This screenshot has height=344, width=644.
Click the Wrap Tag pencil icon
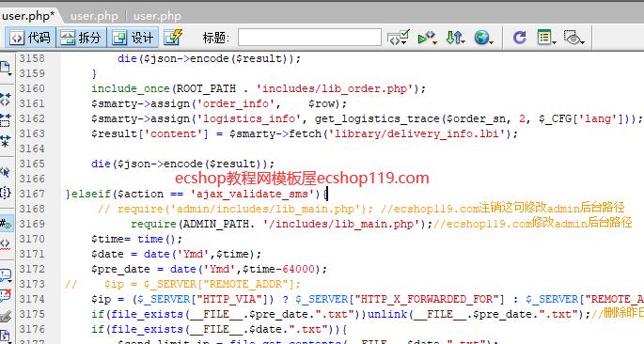(6, 317)
